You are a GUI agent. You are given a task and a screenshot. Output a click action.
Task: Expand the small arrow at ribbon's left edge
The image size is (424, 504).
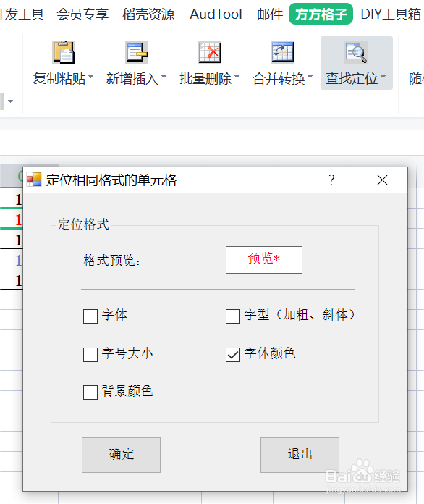coord(11,101)
